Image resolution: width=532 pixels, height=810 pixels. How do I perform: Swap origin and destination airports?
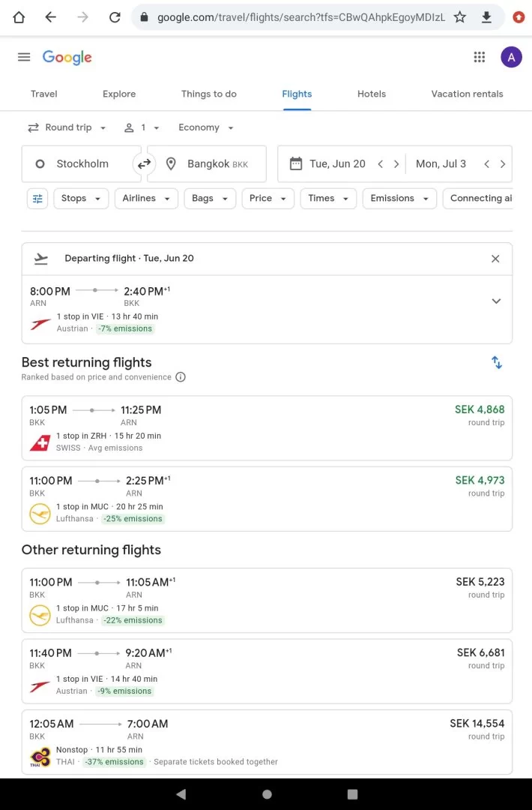(x=144, y=163)
